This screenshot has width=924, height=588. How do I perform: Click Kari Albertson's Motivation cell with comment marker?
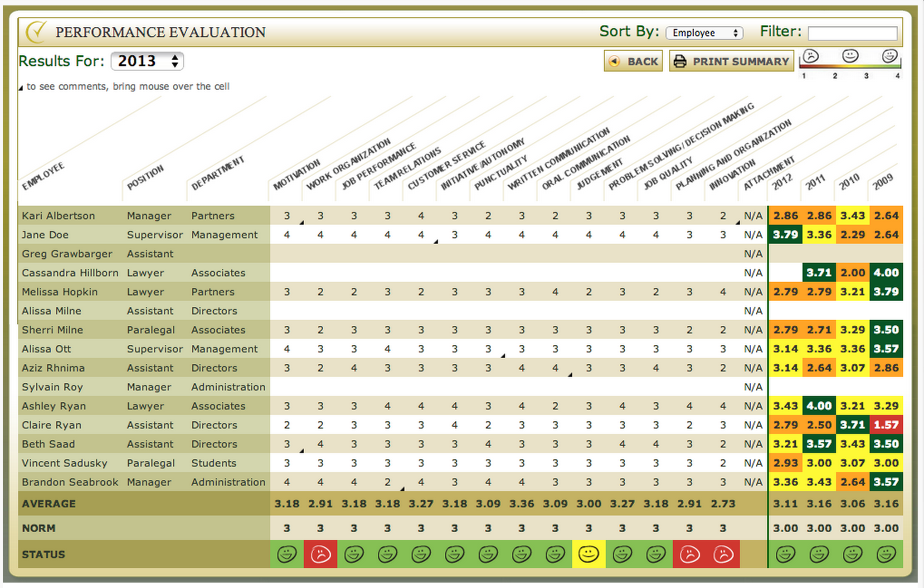(x=287, y=216)
